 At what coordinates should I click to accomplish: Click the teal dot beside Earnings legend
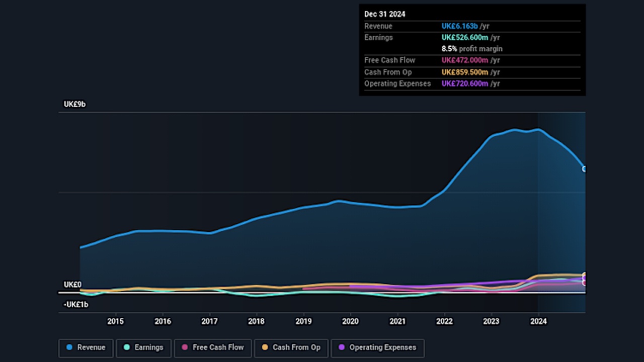(x=127, y=347)
